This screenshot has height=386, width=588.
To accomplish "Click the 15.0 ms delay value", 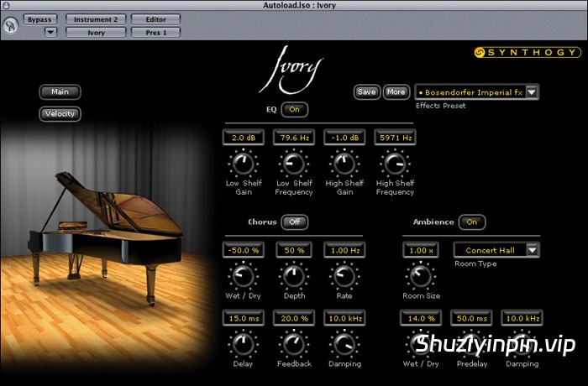I will tap(244, 318).
